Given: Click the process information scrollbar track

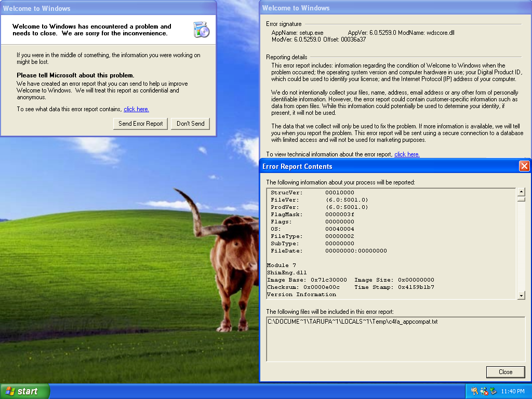Looking at the screenshot, I should coord(522,246).
